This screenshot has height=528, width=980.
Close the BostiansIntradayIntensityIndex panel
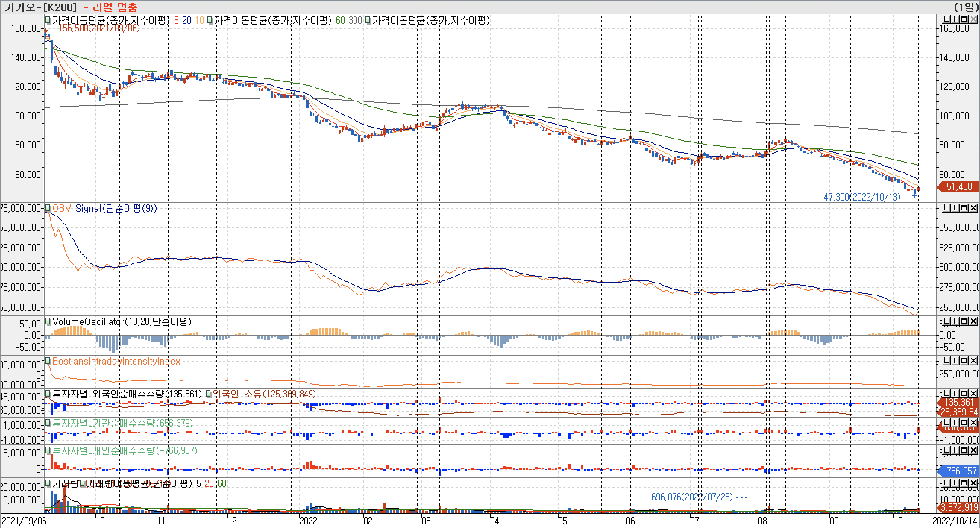point(973,360)
